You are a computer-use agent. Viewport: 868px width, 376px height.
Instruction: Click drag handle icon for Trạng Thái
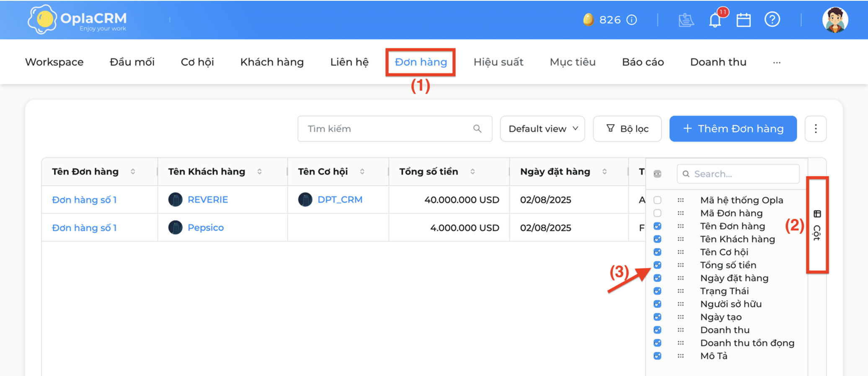681,291
